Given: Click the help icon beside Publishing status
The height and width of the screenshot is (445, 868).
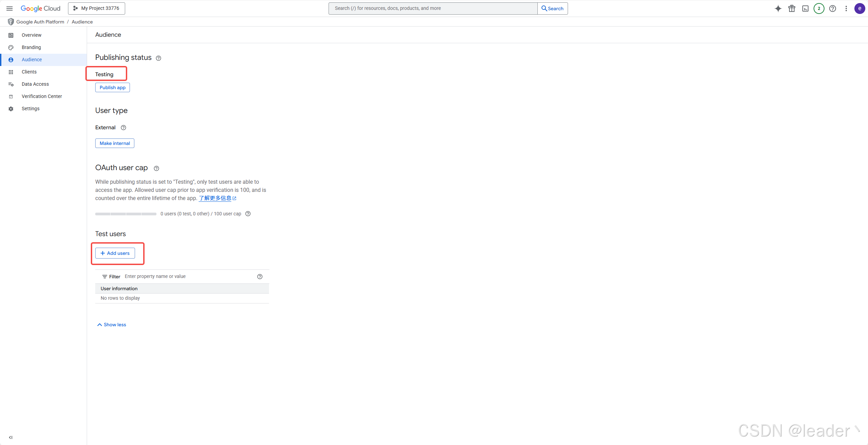Looking at the screenshot, I should (158, 58).
